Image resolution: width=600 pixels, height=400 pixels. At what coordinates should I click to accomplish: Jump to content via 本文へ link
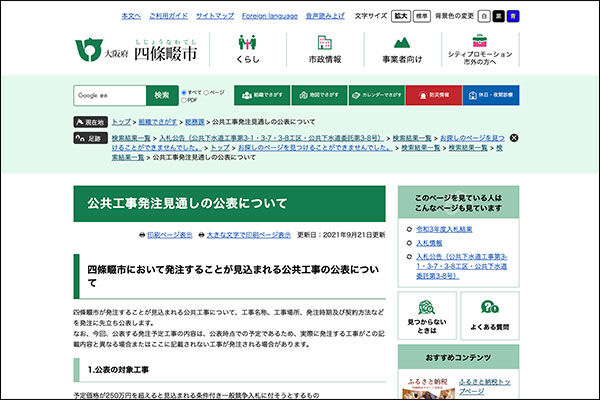coord(131,16)
